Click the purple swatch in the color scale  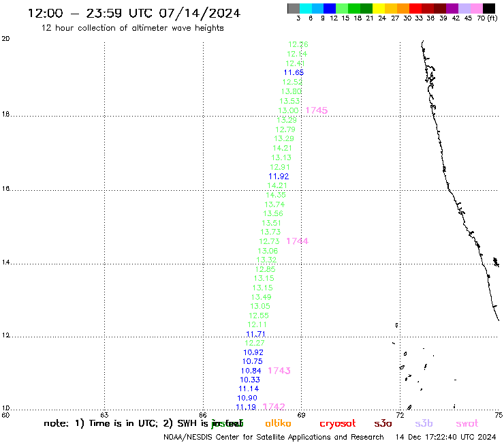pyautogui.click(x=452, y=8)
